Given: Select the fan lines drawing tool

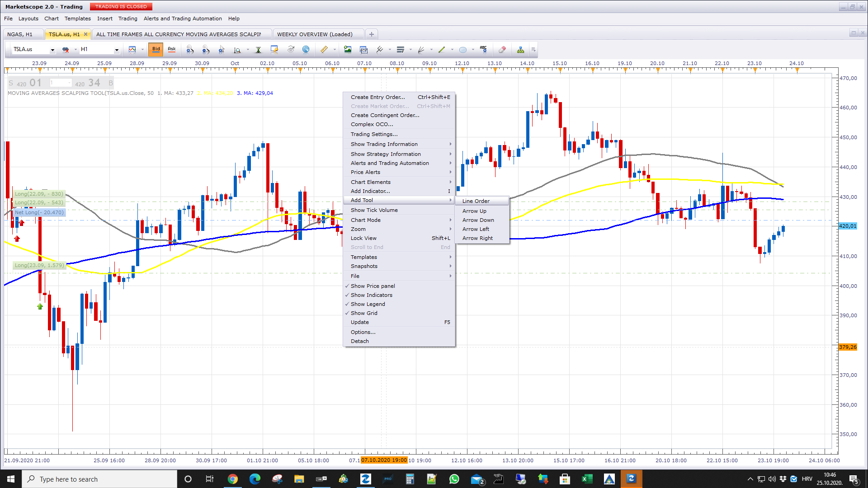Looking at the screenshot, I should click(421, 49).
